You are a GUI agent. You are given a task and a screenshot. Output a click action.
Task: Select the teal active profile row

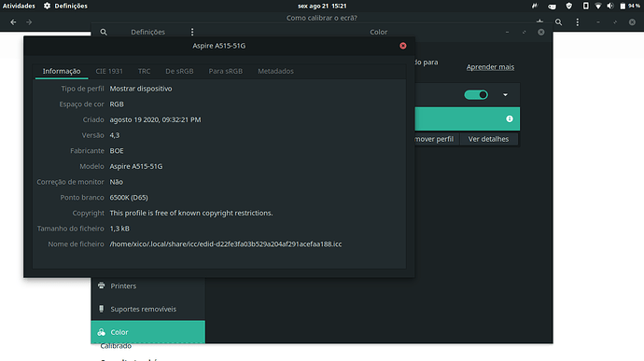tap(467, 118)
